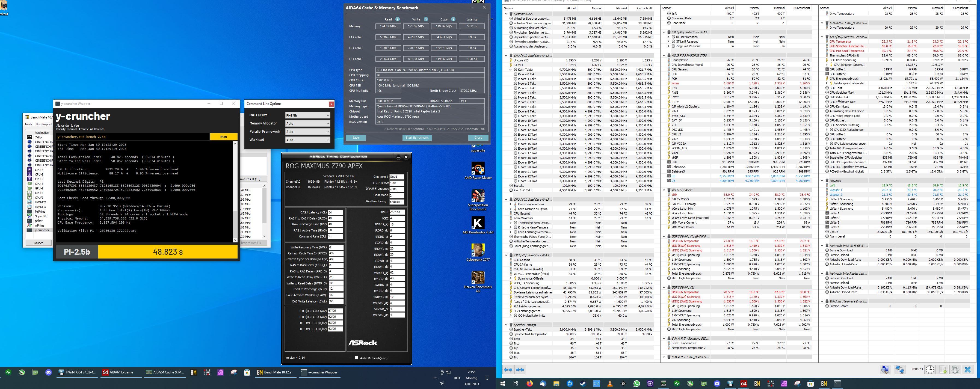Open HWiNFO sensor settings gear icon
Viewport: 980px width, 389px height.
(955, 369)
